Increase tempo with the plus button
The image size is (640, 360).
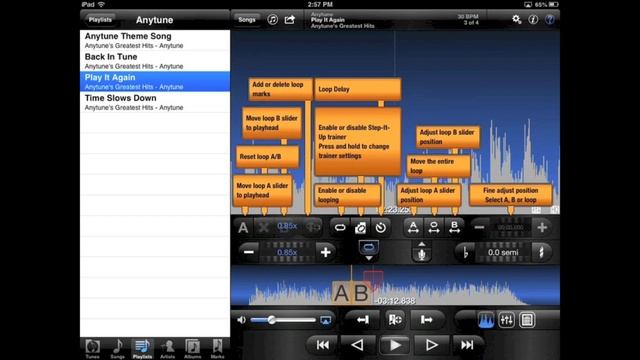click(x=325, y=252)
